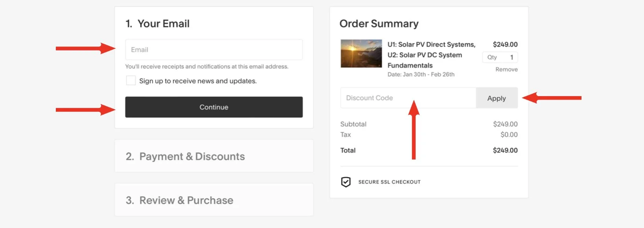Enable the news and updates checkbox

tap(131, 81)
